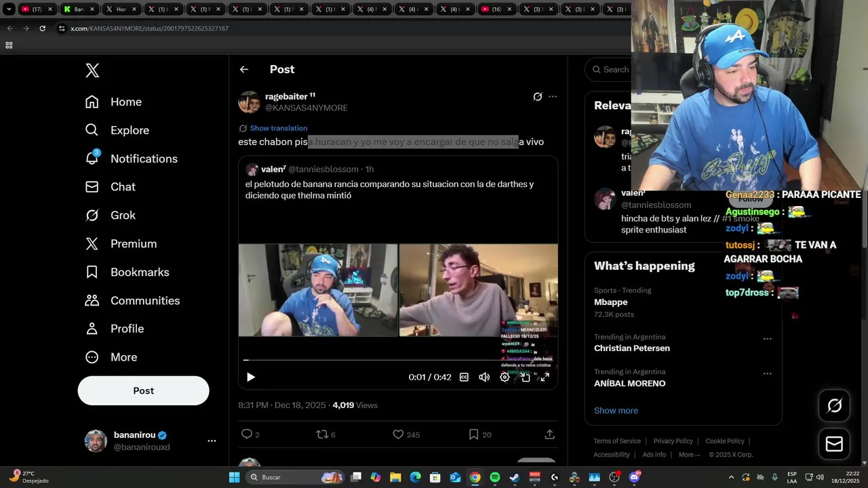Expand the video to fullscreen

545,377
